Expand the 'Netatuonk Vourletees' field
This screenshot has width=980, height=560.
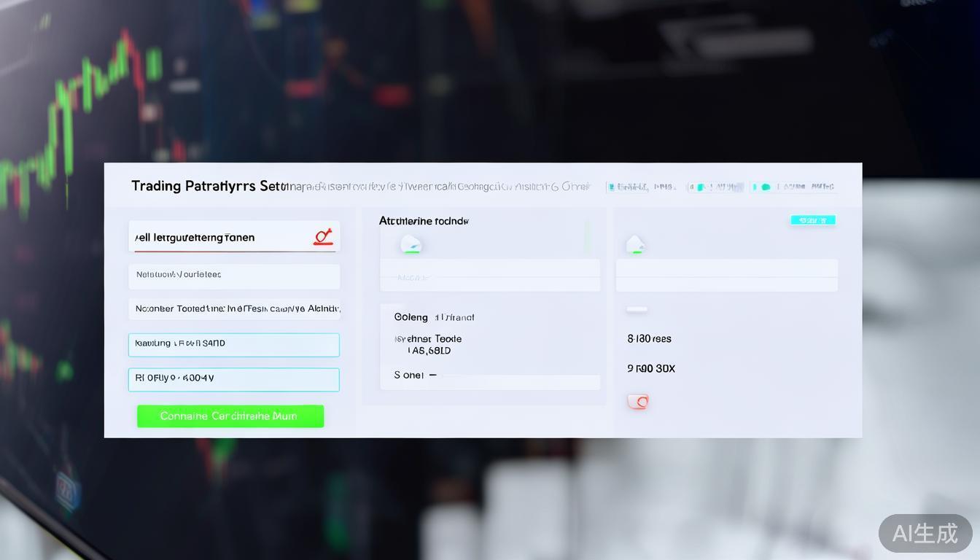pyautogui.click(x=234, y=276)
